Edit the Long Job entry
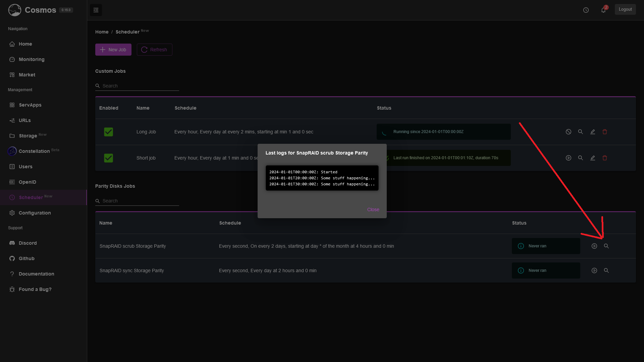The image size is (644, 362). click(593, 132)
